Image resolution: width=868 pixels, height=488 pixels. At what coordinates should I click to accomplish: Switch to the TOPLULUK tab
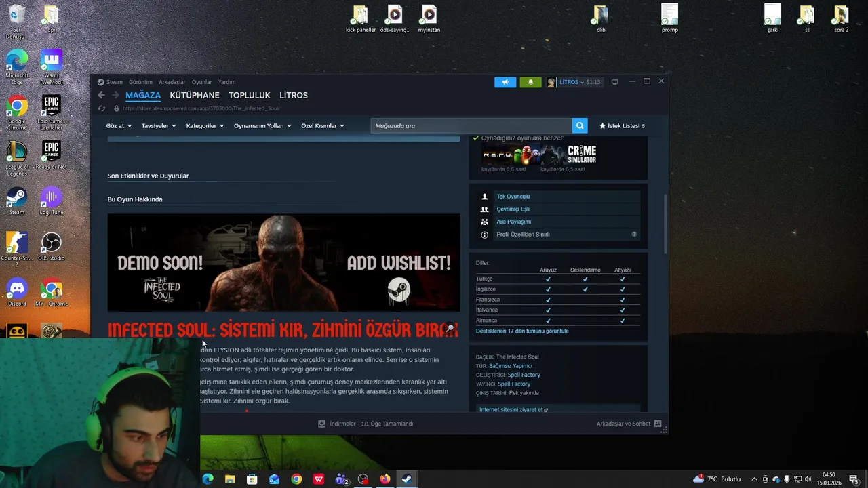pos(250,95)
